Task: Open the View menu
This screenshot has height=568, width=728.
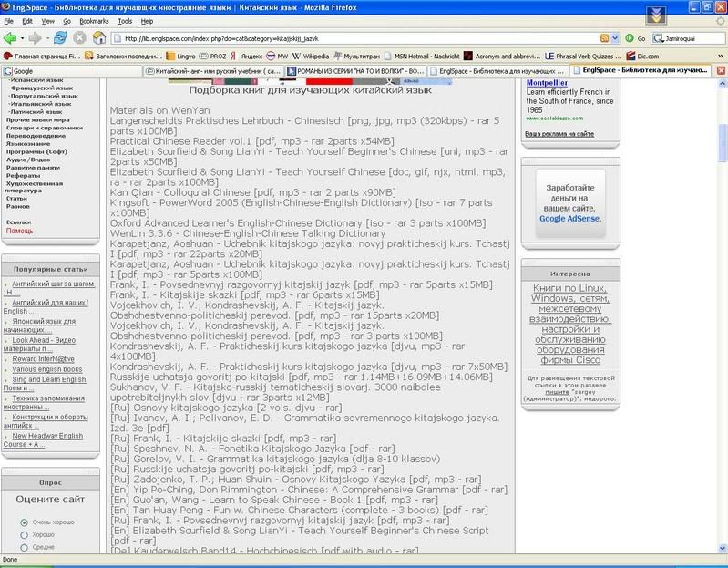Action: click(47, 21)
